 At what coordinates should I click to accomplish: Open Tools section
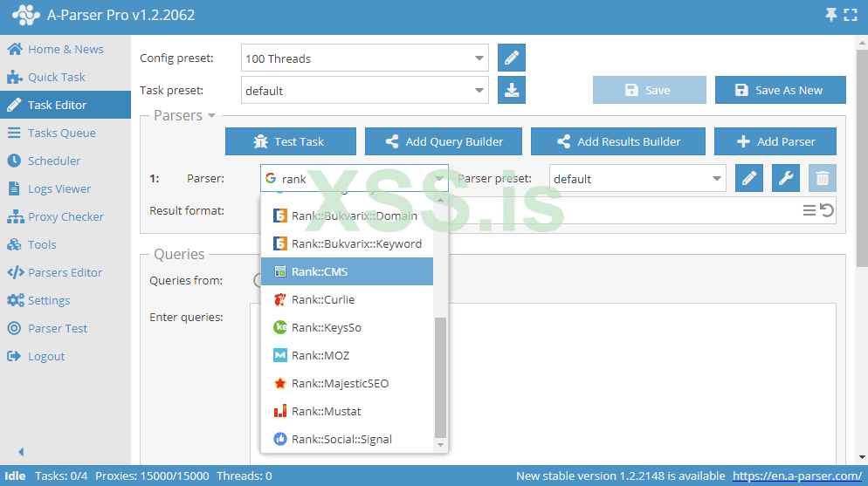(x=65, y=244)
